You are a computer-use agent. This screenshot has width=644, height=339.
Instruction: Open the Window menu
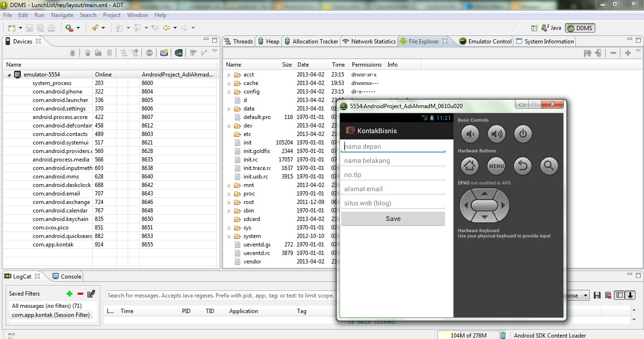coord(138,15)
